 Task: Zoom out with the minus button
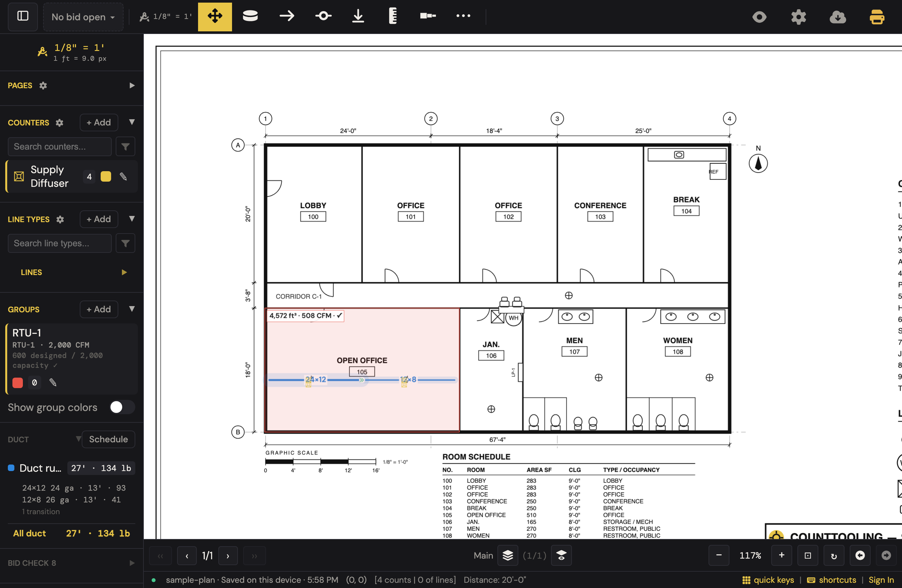pos(719,555)
